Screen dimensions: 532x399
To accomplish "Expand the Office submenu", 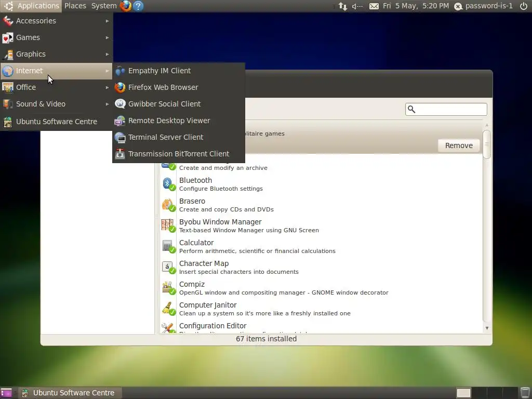I will point(56,87).
